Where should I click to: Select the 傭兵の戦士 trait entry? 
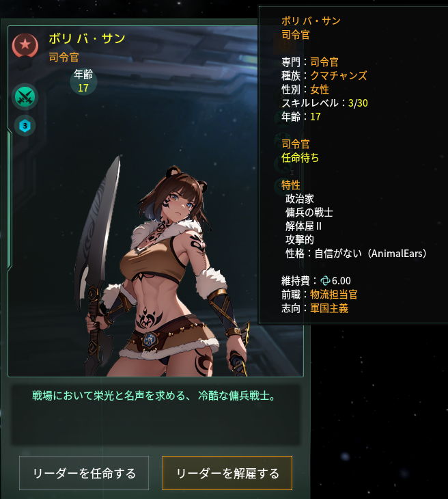click(309, 213)
